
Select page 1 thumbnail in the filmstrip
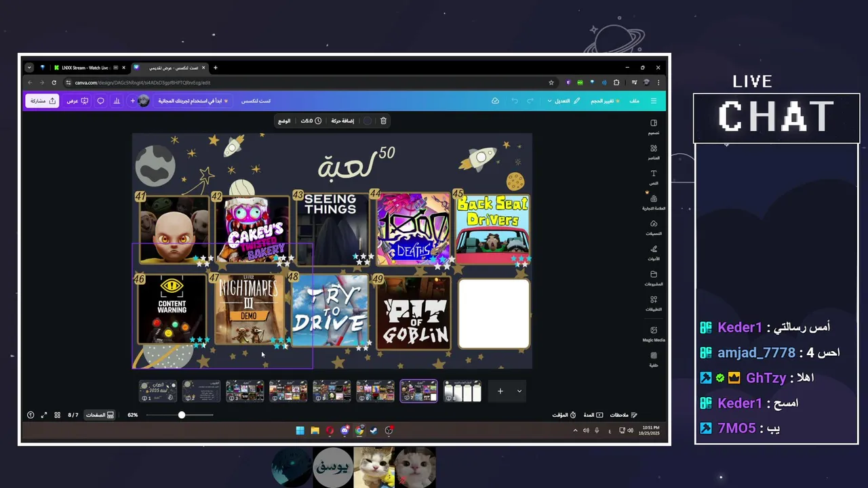coord(158,391)
